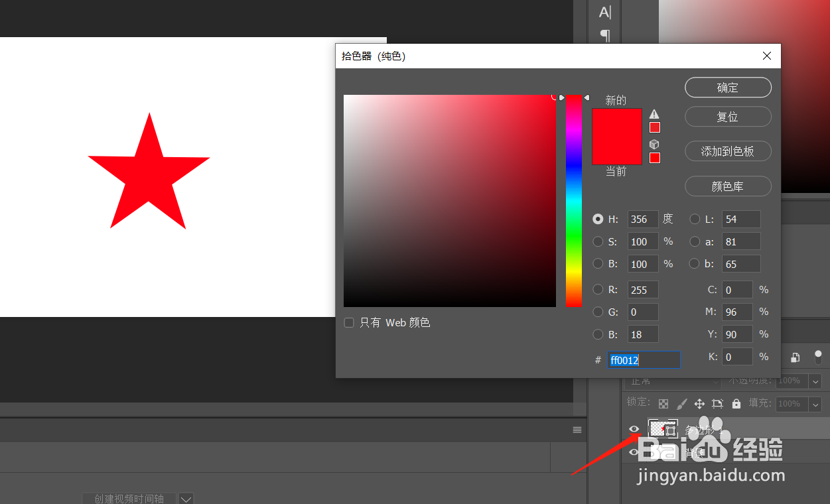Click the L field showing 54
This screenshot has height=504, width=830.
point(741,219)
